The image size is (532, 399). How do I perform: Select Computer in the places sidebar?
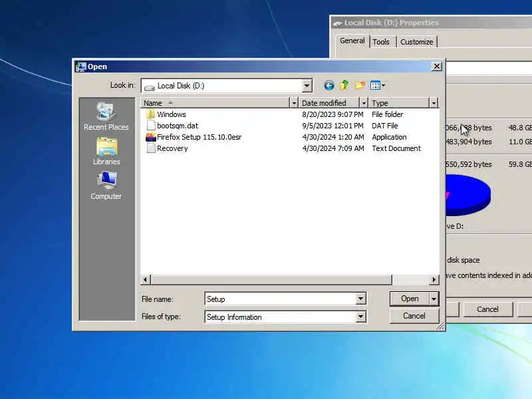coord(106,186)
